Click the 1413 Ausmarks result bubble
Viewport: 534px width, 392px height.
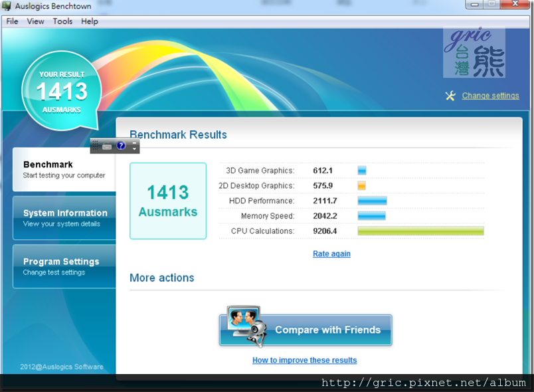[x=62, y=91]
